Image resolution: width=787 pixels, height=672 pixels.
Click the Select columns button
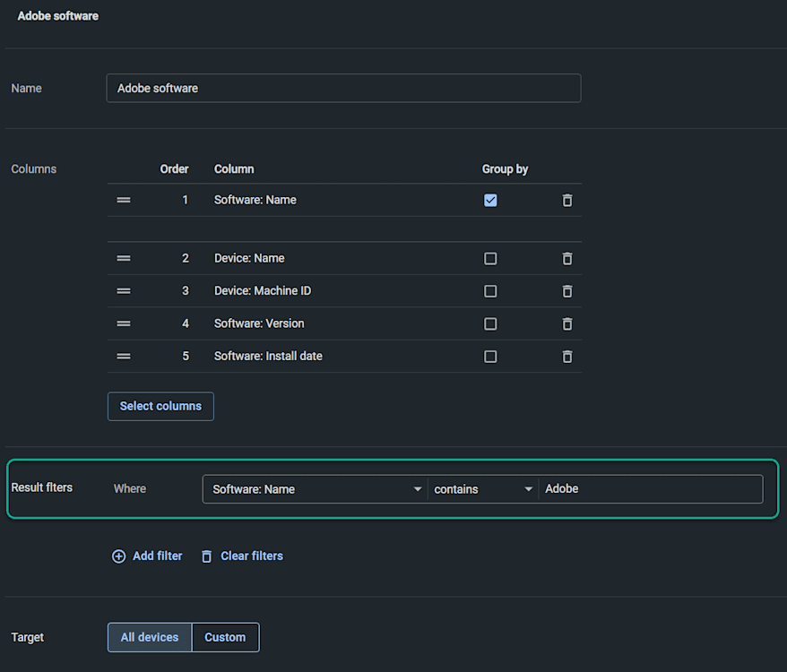click(160, 406)
